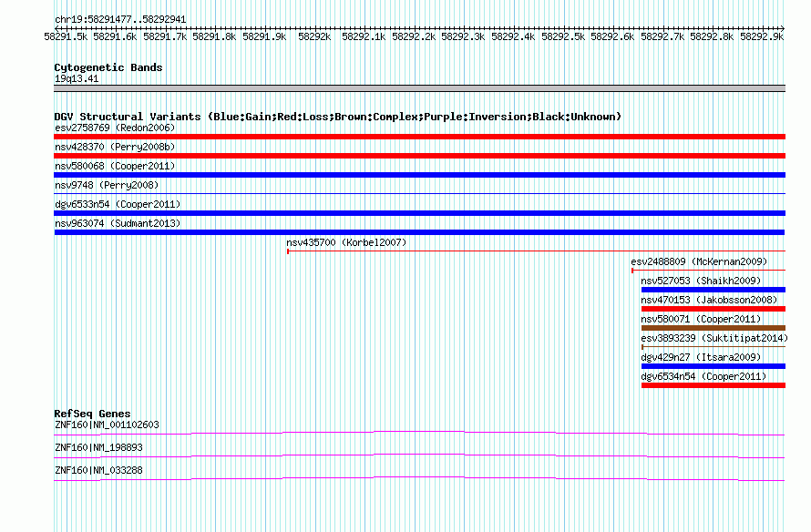Click the blue bar under dgv6533n54
The image size is (811, 532).
tap(419, 213)
